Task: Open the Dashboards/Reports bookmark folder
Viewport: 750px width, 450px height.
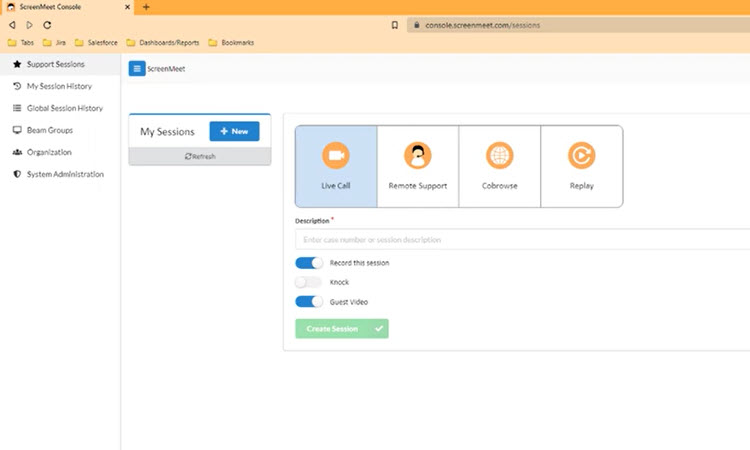Action: pos(163,43)
